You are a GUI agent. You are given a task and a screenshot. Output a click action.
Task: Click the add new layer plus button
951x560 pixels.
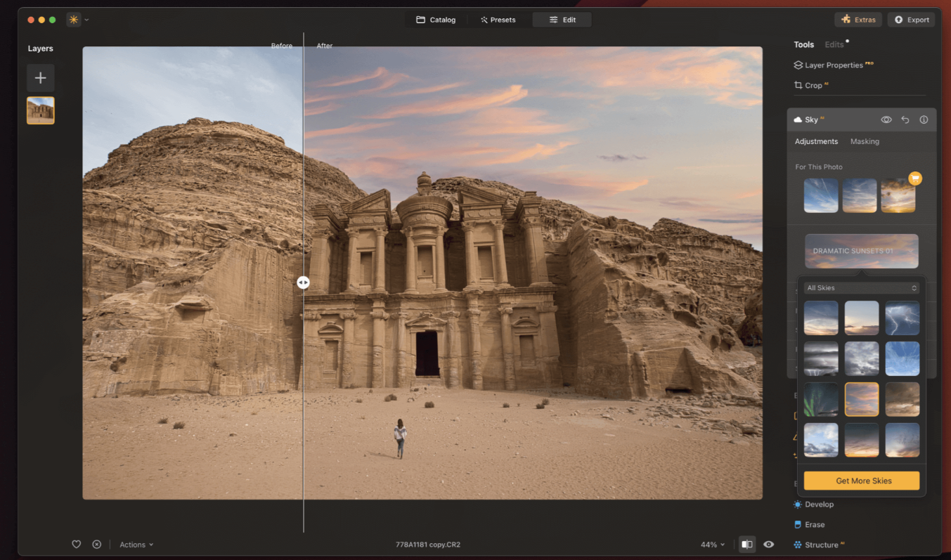(40, 78)
